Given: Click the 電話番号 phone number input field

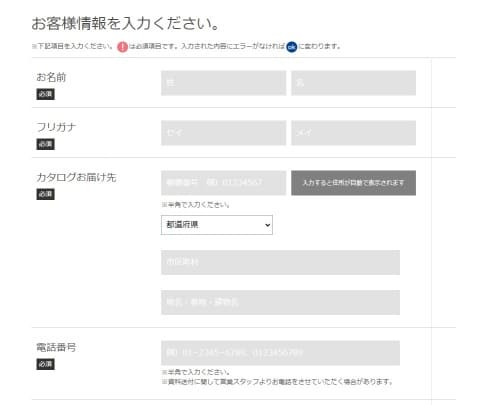Looking at the screenshot, I should coord(280,353).
